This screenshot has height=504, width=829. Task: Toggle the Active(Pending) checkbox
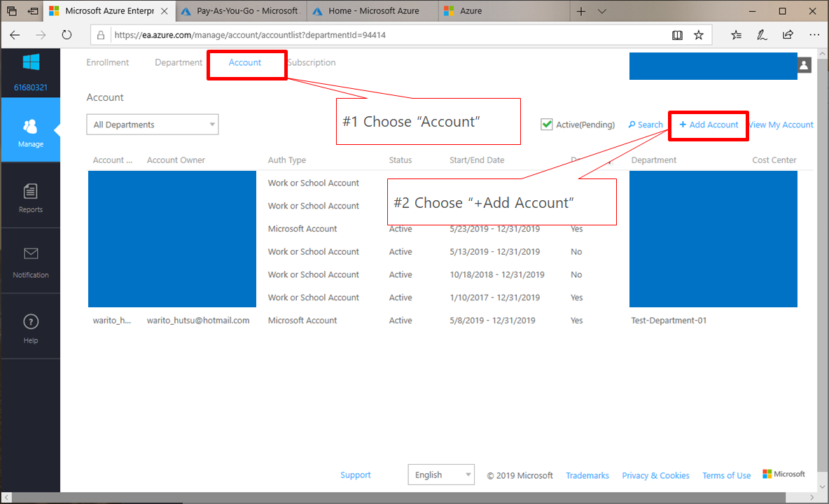pyautogui.click(x=547, y=125)
